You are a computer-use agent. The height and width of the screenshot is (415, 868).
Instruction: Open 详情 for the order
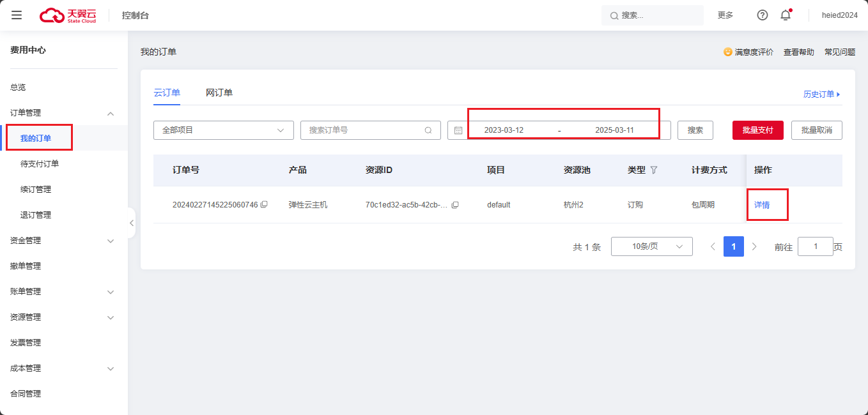click(x=762, y=205)
